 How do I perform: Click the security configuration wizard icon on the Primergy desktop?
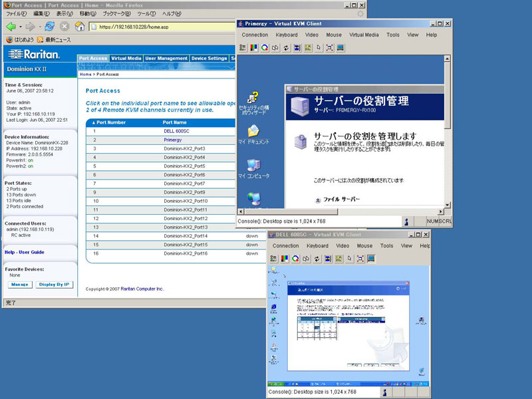(254, 104)
